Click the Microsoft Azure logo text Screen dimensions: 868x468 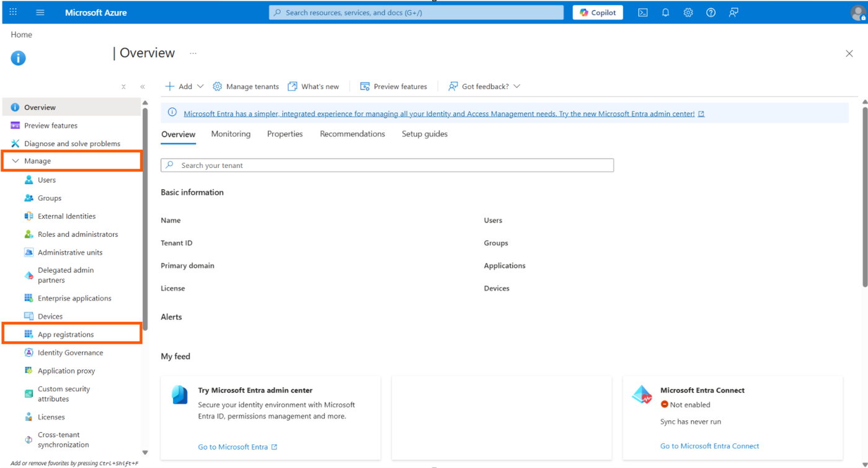tap(95, 12)
